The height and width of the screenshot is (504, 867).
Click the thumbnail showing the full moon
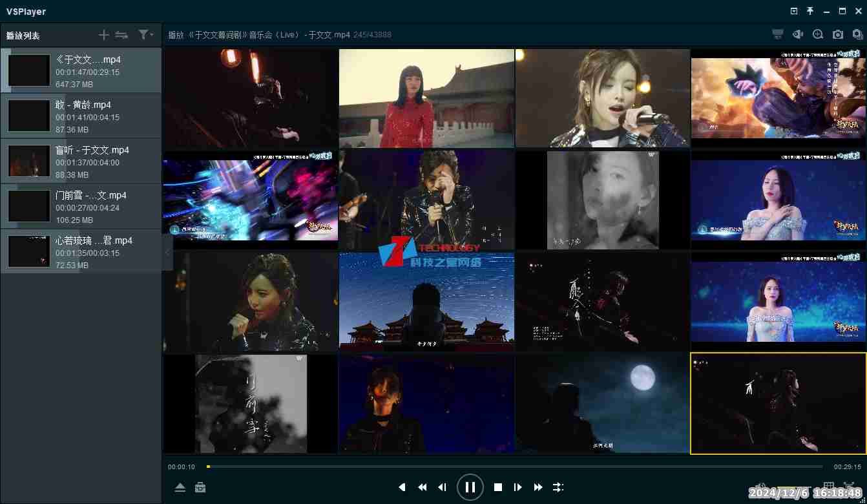(x=603, y=403)
